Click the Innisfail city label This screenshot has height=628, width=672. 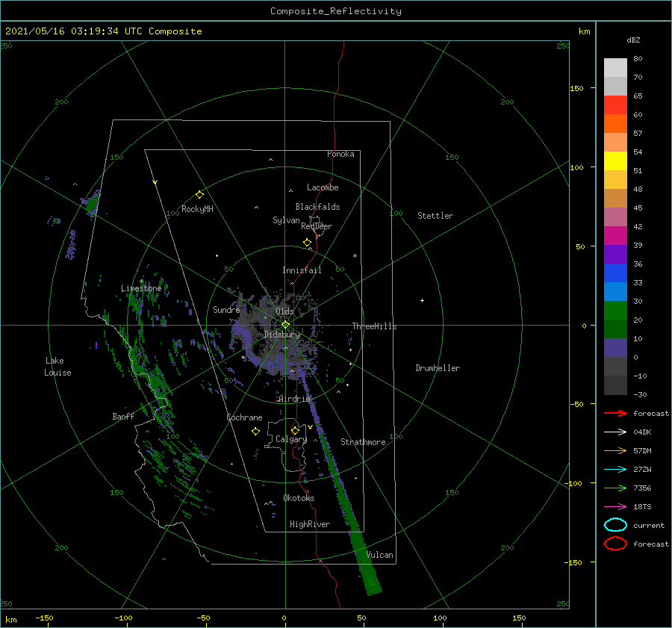(302, 270)
